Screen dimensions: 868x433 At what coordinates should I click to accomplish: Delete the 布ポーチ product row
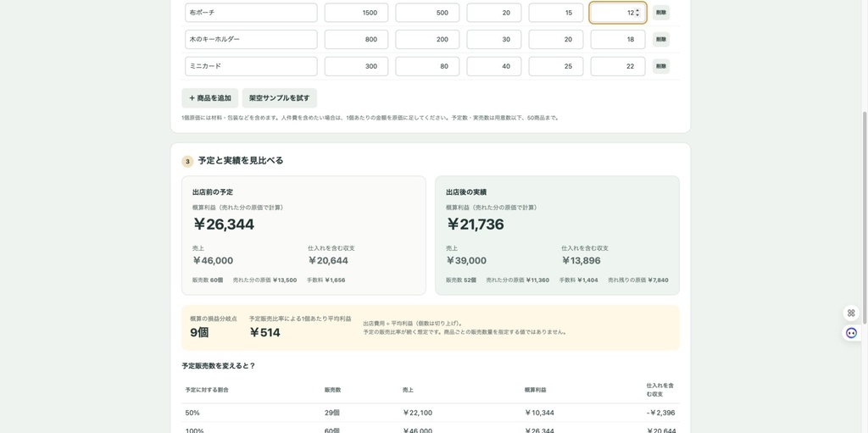click(x=661, y=13)
